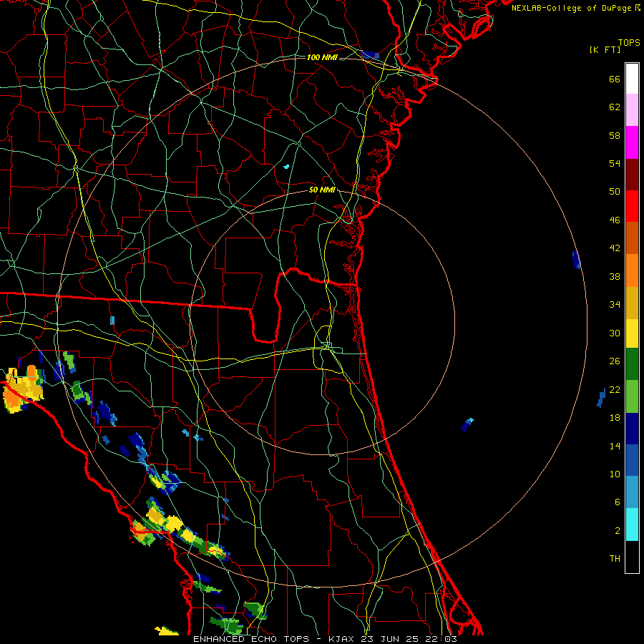Click the KJAX radar site identifier
This screenshot has height=644, width=644.
click(x=343, y=639)
